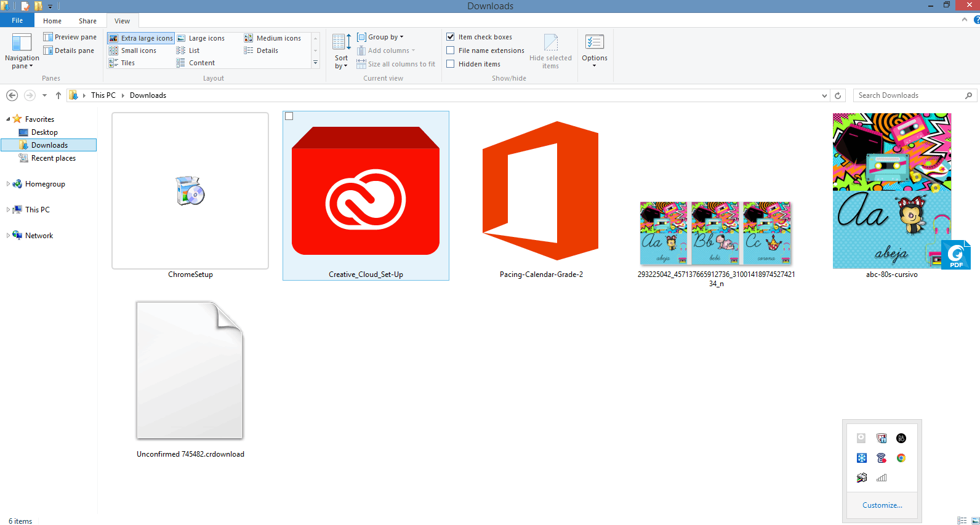The height and width of the screenshot is (525, 980).
Task: Click the disk drive tray icon
Action: coord(862,438)
